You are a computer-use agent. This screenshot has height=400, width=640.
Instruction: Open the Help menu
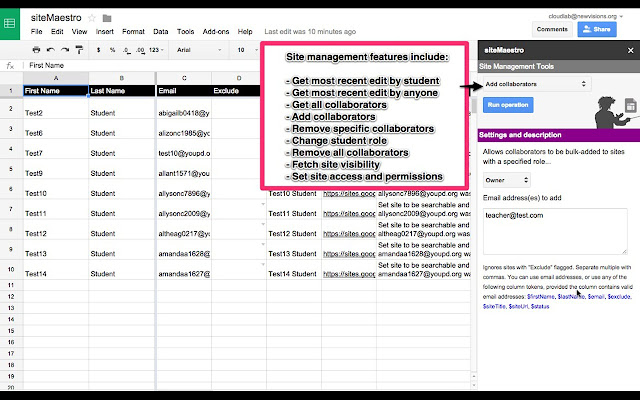pyautogui.click(x=245, y=31)
